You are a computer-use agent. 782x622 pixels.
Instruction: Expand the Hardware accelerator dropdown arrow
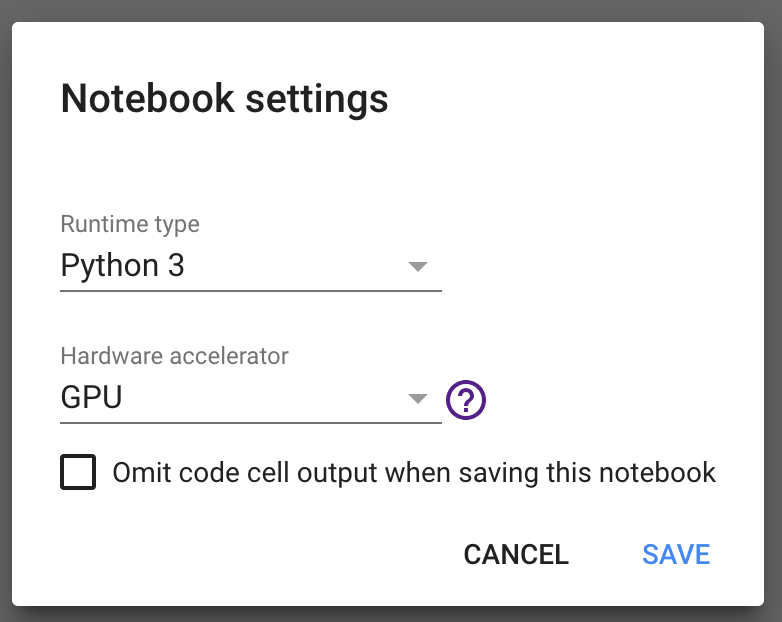[x=418, y=399]
